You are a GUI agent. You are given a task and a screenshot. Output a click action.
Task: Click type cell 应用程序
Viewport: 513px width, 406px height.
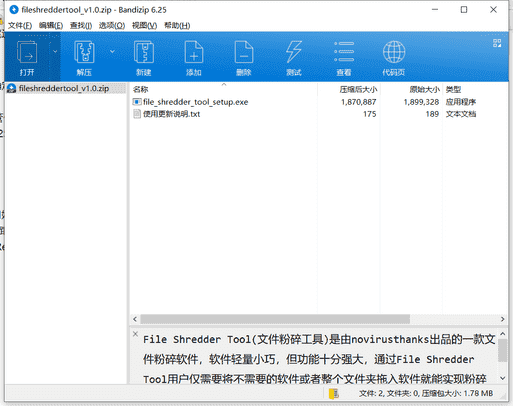461,102
